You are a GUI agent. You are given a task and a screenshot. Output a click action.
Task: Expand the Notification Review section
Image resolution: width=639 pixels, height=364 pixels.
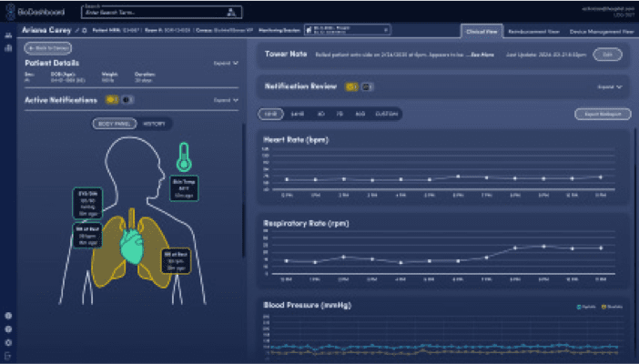[x=610, y=86]
